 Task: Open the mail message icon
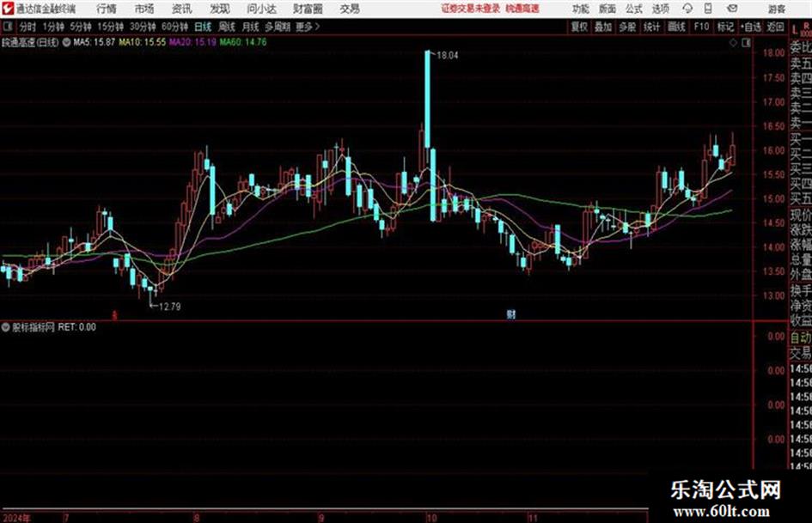pyautogui.click(x=732, y=9)
